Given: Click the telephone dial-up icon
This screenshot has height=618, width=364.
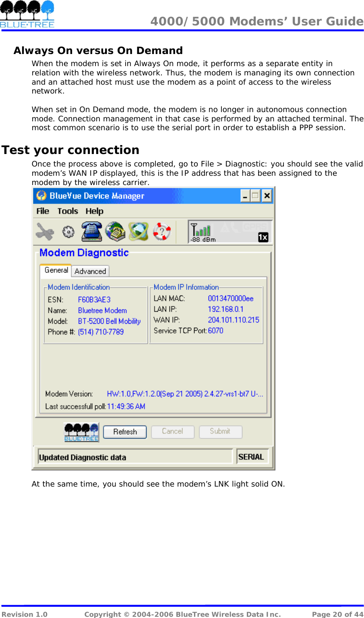Looking at the screenshot, I should coord(92,231).
